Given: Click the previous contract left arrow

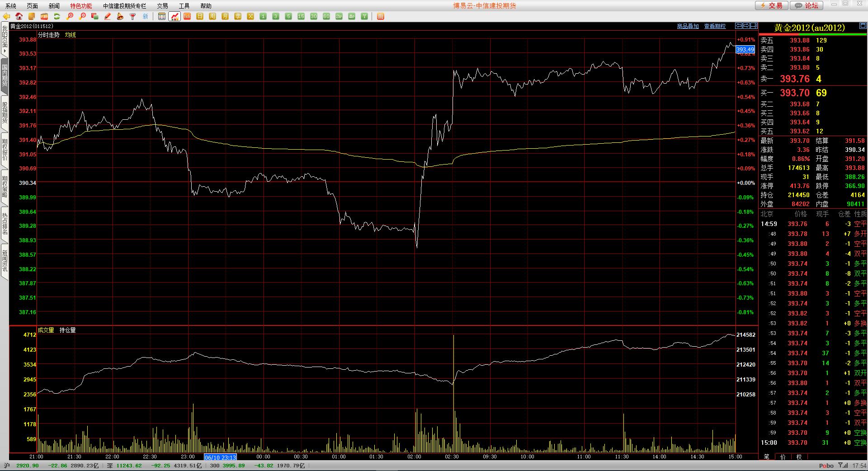Looking at the screenshot, I should point(739,26).
